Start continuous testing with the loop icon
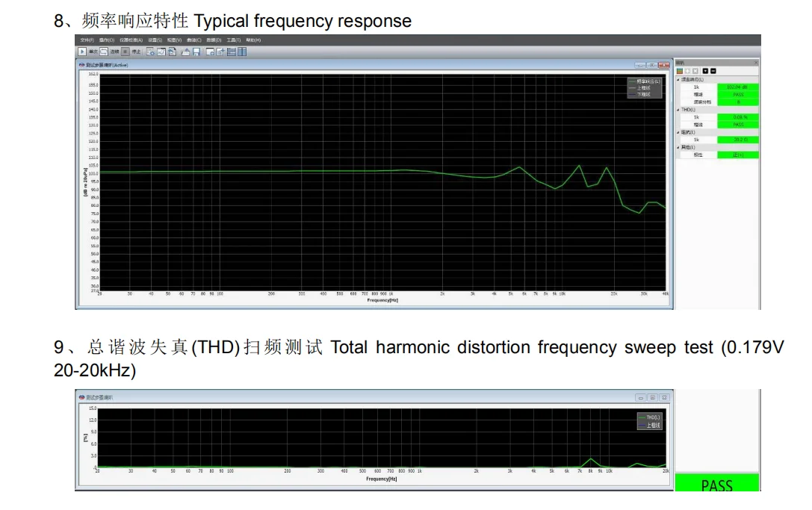 coord(104,52)
